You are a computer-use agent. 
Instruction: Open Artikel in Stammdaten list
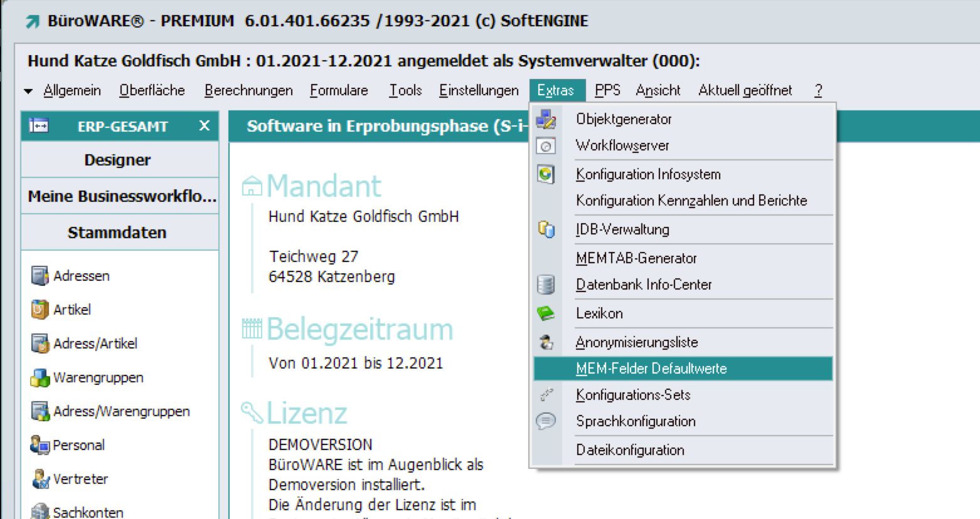point(72,310)
